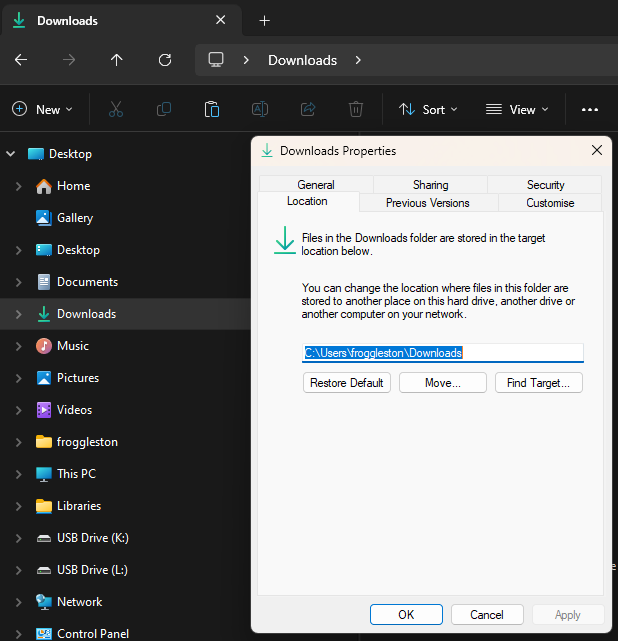Screen dimensions: 618x641
Task: Switch to the Security tab
Action: (x=545, y=184)
